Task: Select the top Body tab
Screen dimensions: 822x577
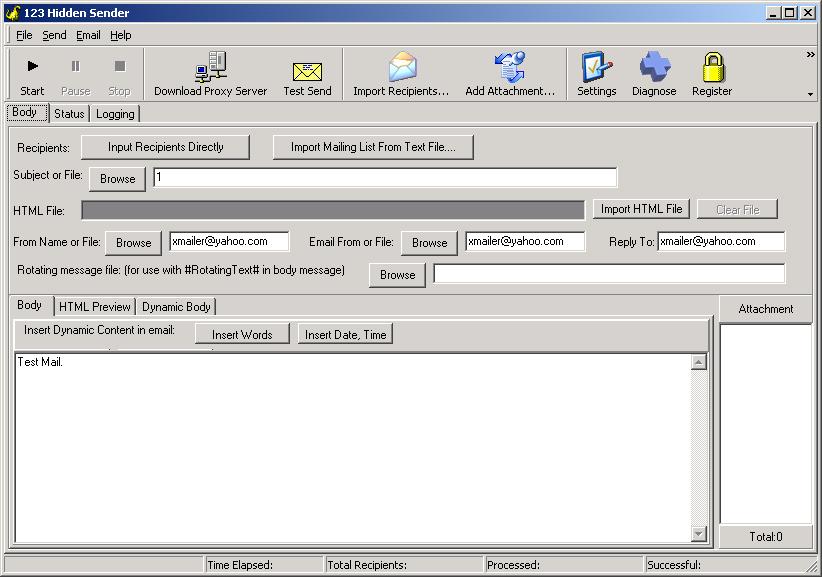Action: click(x=25, y=112)
